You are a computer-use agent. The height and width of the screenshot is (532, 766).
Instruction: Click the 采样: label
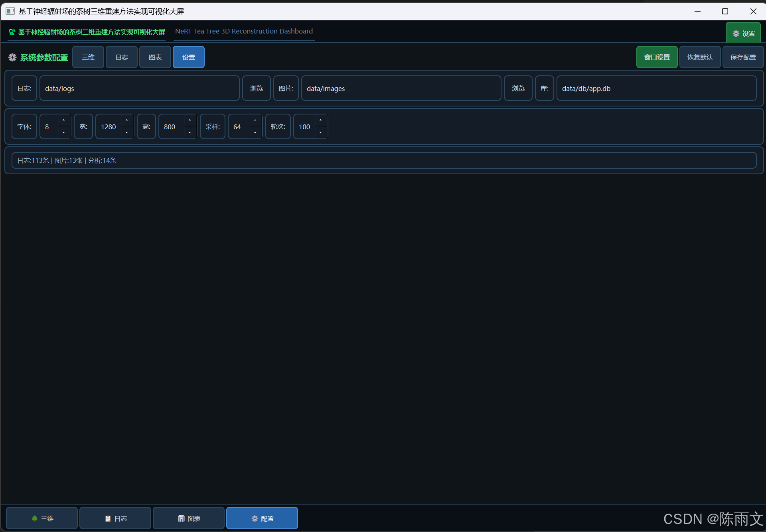213,126
